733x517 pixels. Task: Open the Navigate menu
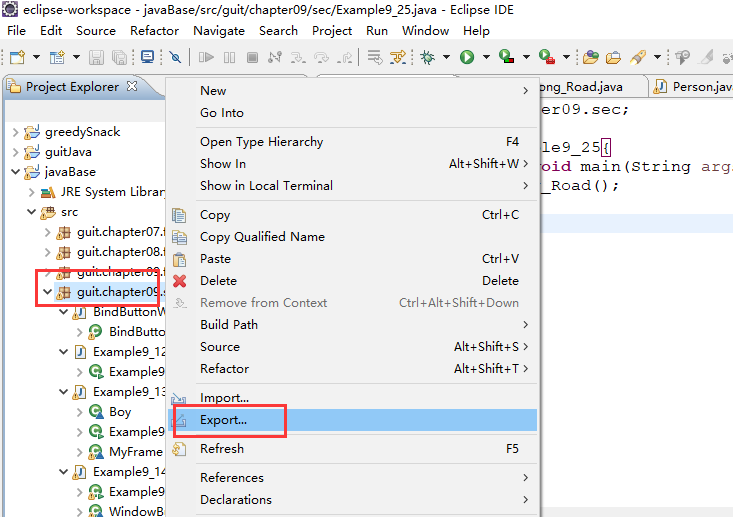click(x=219, y=31)
